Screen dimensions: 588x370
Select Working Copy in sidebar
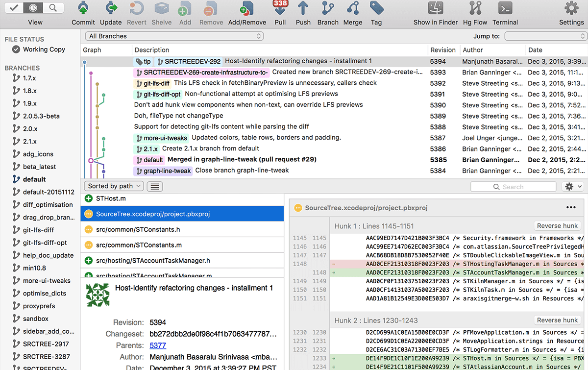[x=39, y=49]
